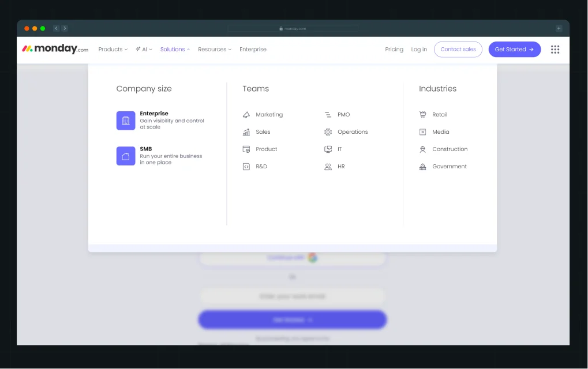Screen dimensions: 588x369
Task: Expand the Resources dropdown menu
Action: pyautogui.click(x=215, y=50)
